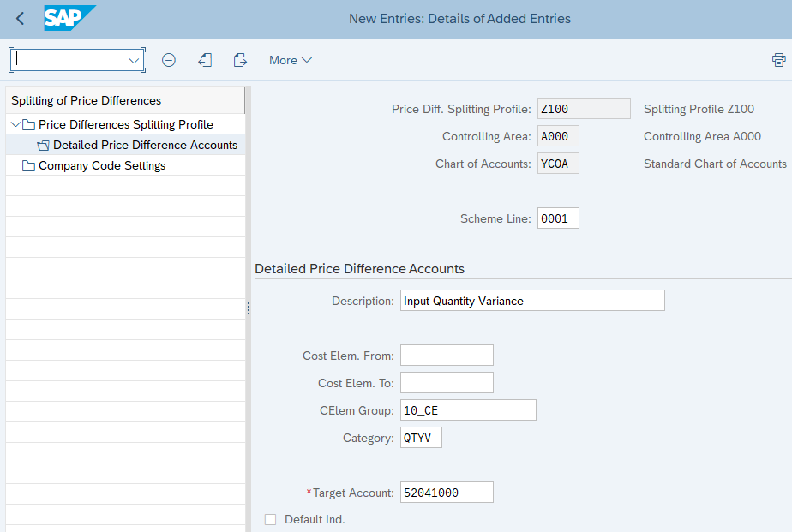Screen dimensions: 792x532
Task: Toggle the Default Ind. checkbox
Action: point(271,519)
